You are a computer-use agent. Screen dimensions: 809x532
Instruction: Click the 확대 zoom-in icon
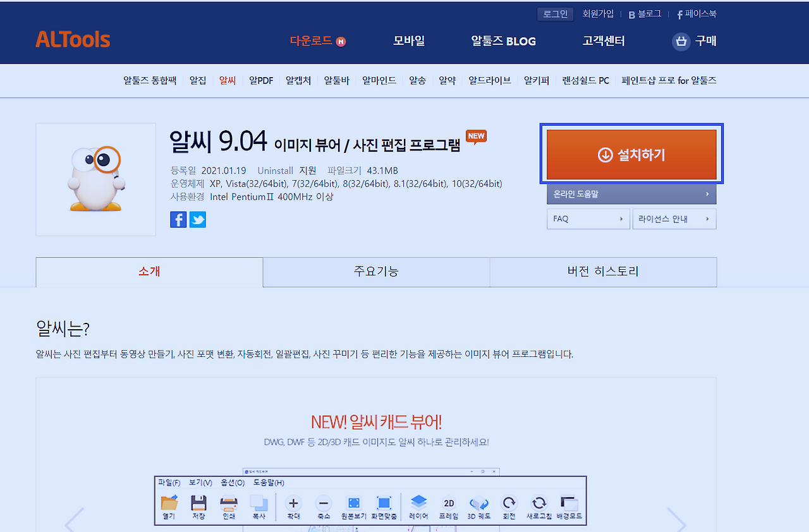pyautogui.click(x=293, y=504)
